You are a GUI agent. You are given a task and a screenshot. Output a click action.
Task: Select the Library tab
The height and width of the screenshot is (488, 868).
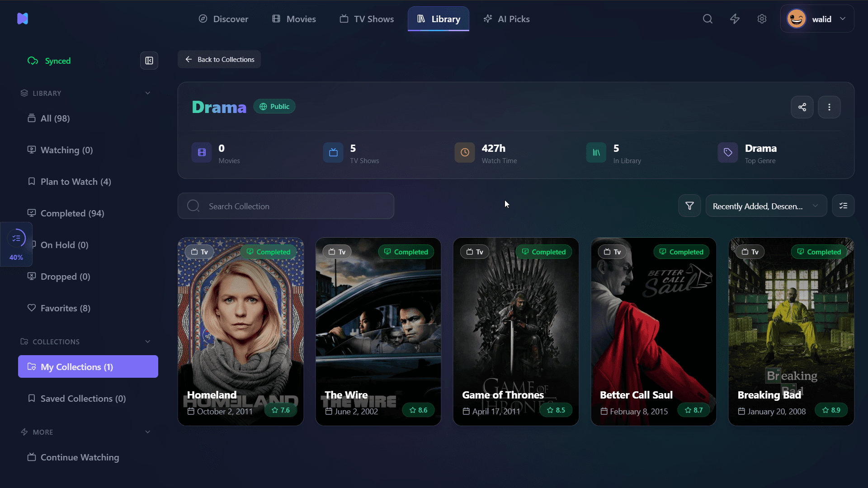[439, 19]
